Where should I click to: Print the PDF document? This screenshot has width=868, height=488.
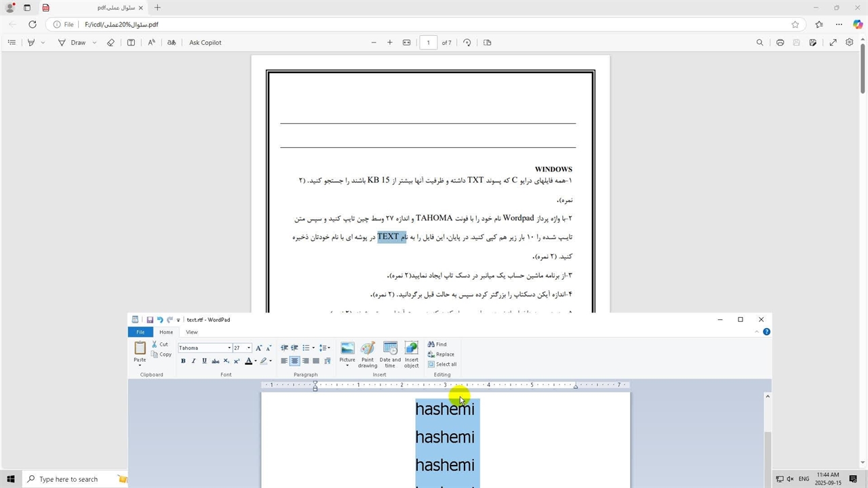click(x=780, y=43)
